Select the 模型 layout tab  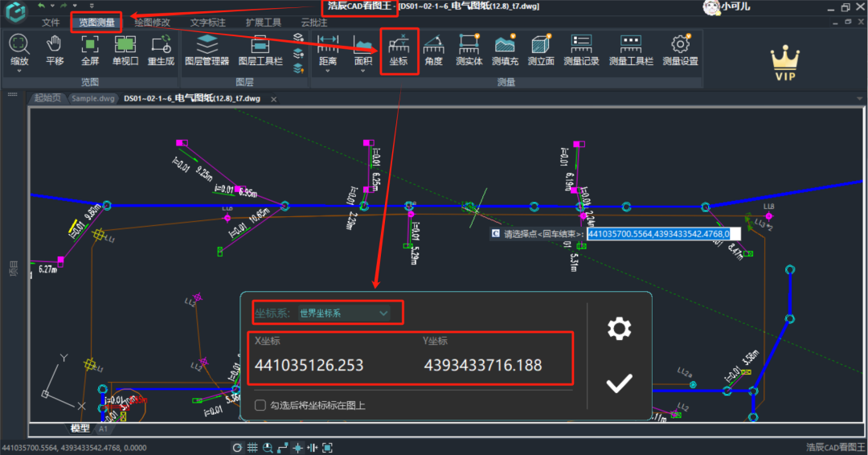point(80,428)
